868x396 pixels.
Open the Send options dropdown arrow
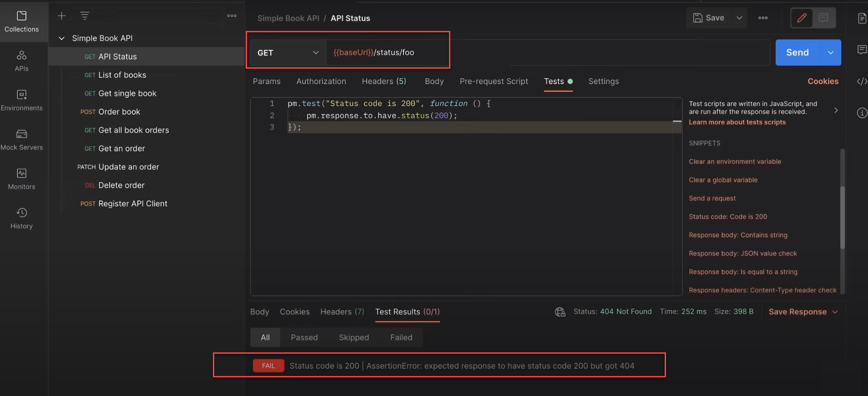[831, 53]
